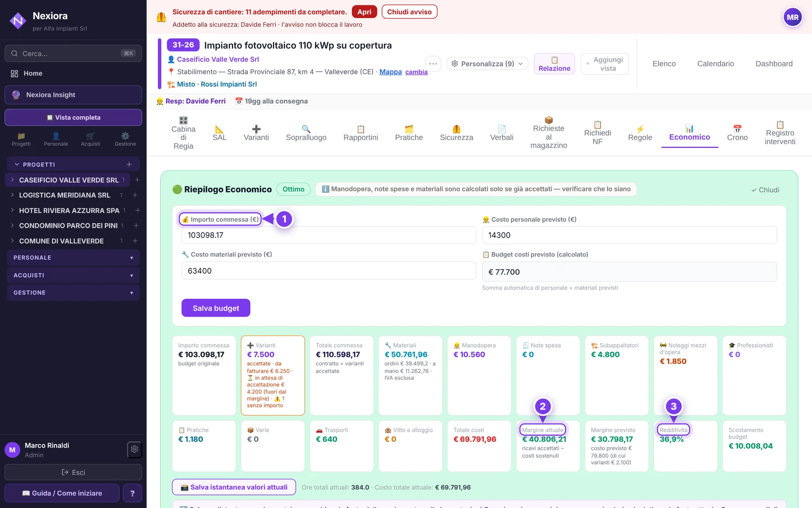The width and height of the screenshot is (812, 508).
Task: Click the Costo materiali previsto field
Action: [x=328, y=271]
